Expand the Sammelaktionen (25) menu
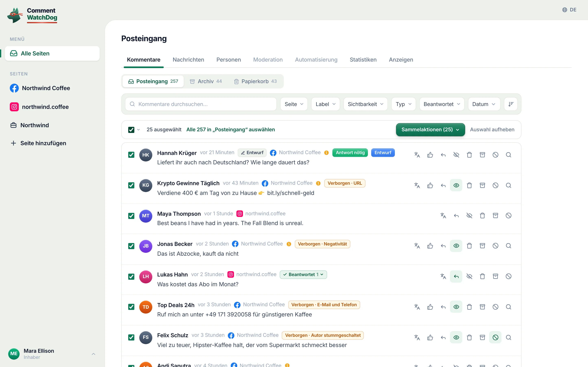This screenshot has width=588, height=367. pyautogui.click(x=430, y=130)
